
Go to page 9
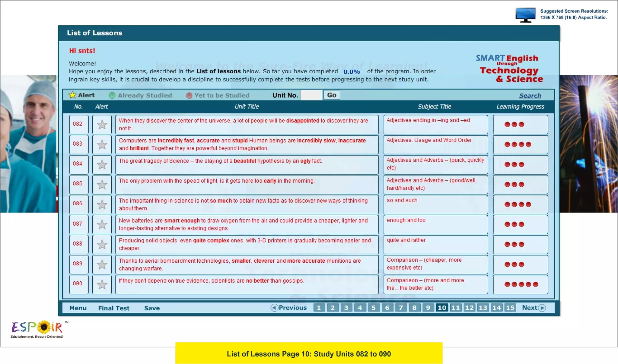428,308
